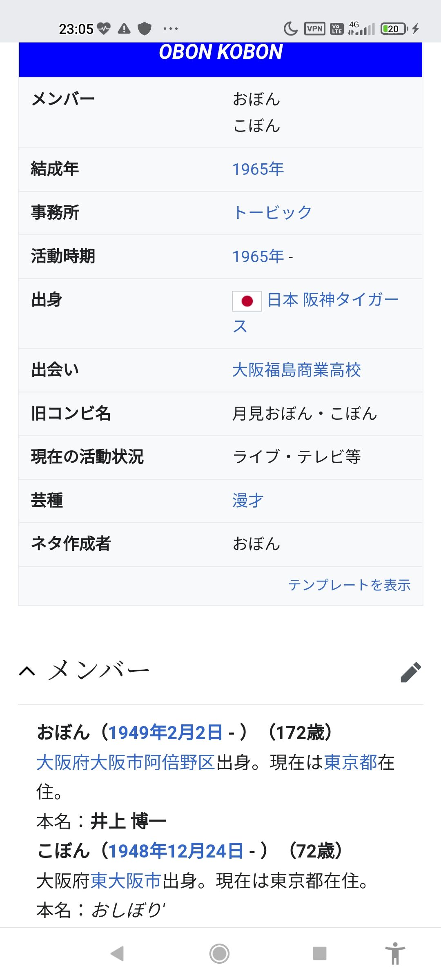The height and width of the screenshot is (980, 441).
Task: Open the 漫才 genre link
Action: click(x=248, y=500)
